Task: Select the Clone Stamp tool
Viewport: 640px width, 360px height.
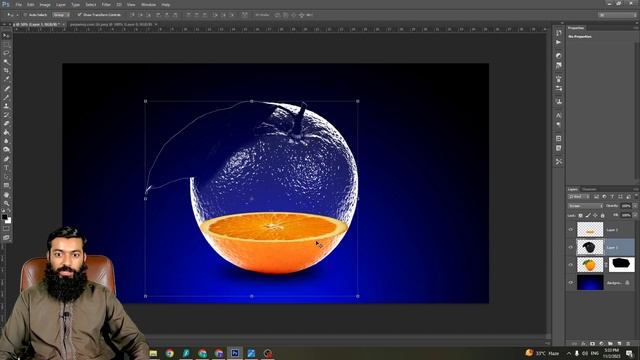Action: [6, 106]
